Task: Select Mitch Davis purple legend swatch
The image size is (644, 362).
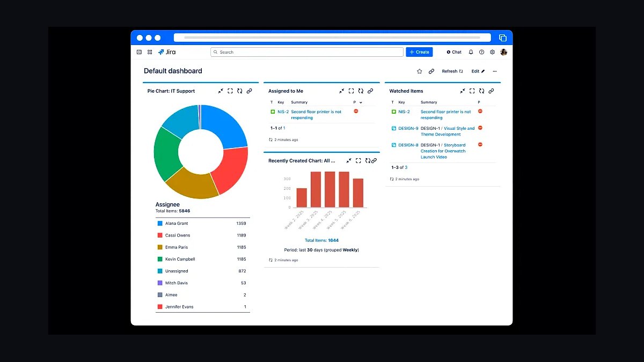Action: coord(160,283)
